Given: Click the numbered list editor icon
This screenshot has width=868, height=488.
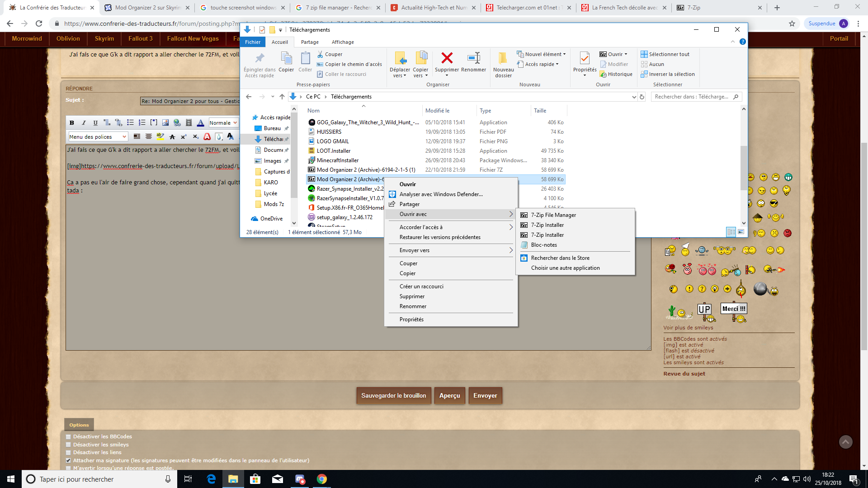Looking at the screenshot, I should [x=142, y=123].
